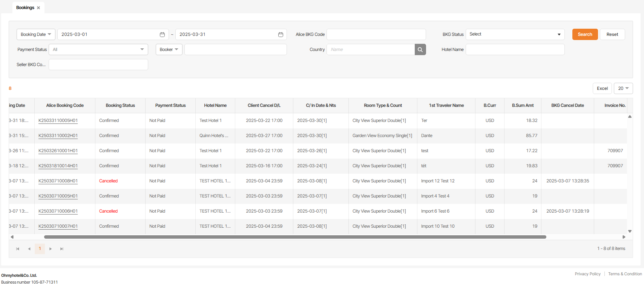This screenshot has width=644, height=287.
Task: Open the start date calendar picker
Action: click(x=162, y=34)
